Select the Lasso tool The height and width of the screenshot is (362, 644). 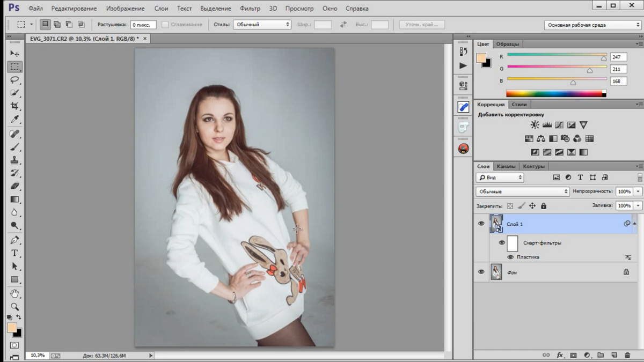14,80
